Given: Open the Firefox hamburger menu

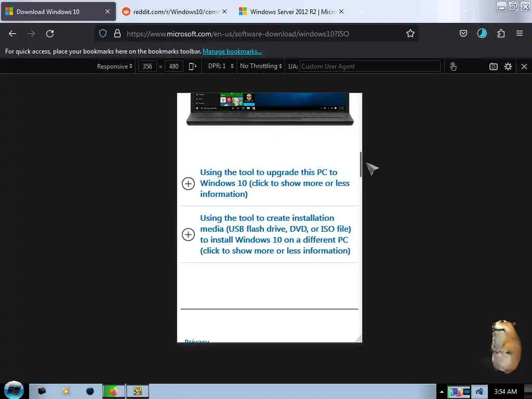Looking at the screenshot, I should coord(519,33).
